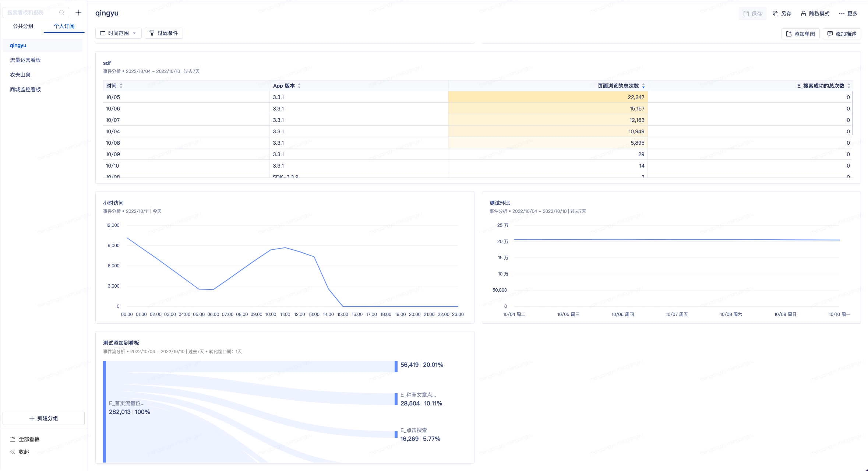
Task: Click the 测试环比 chart title
Action: [500, 203]
